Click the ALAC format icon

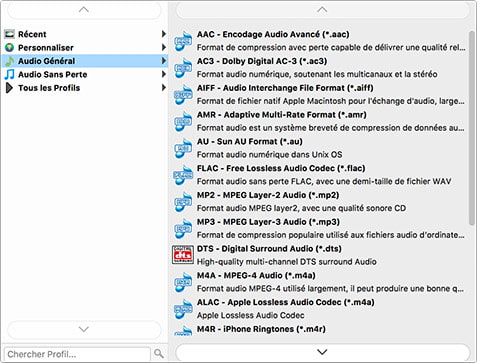pos(183,309)
